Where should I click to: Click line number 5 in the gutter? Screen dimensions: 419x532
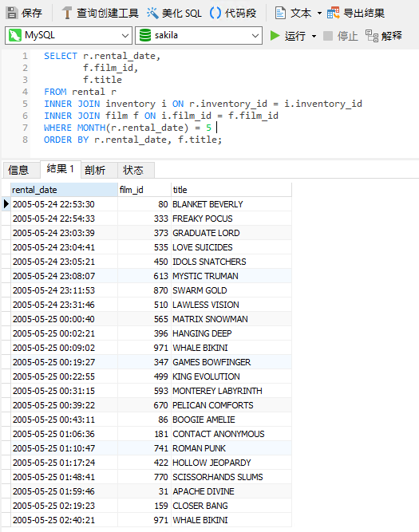tap(25, 104)
